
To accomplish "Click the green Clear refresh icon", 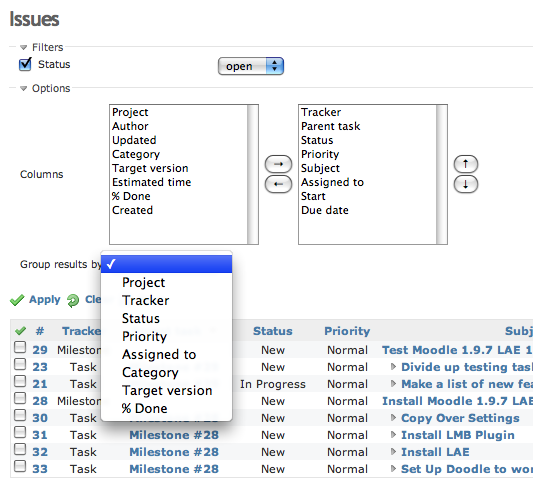I will point(73,300).
